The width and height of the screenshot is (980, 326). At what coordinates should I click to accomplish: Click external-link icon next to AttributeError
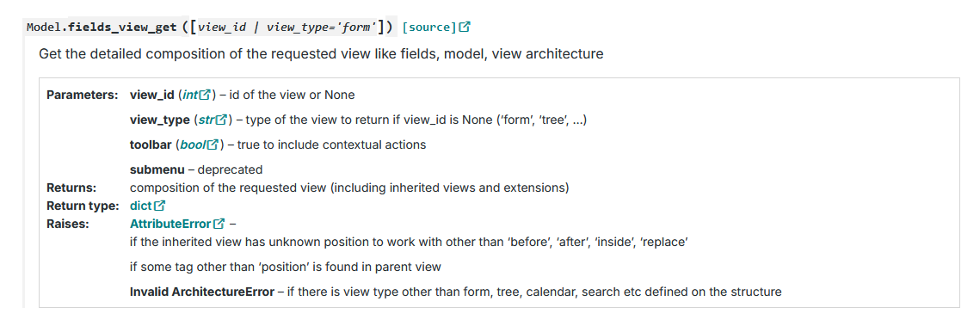pyautogui.click(x=219, y=224)
